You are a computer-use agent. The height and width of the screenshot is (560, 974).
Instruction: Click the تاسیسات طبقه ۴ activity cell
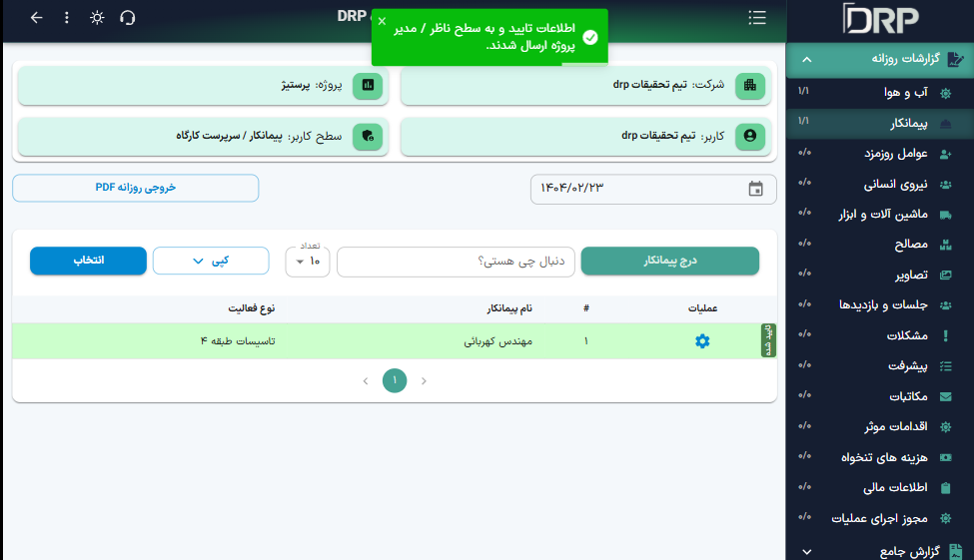tap(238, 341)
